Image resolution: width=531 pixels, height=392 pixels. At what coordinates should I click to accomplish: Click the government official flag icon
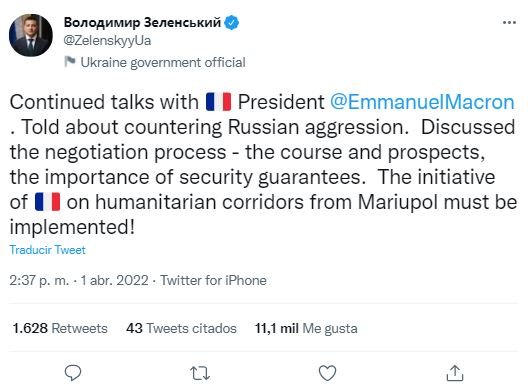(x=70, y=62)
